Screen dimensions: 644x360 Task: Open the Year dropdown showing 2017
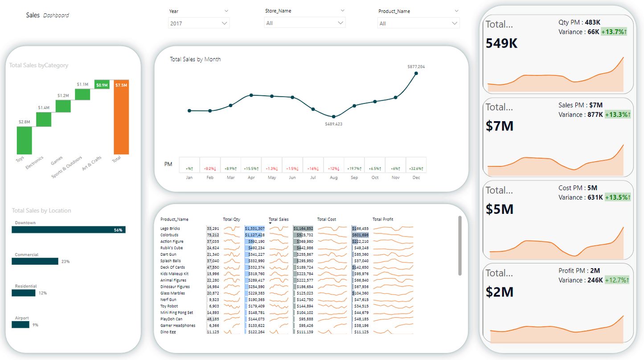(x=199, y=23)
